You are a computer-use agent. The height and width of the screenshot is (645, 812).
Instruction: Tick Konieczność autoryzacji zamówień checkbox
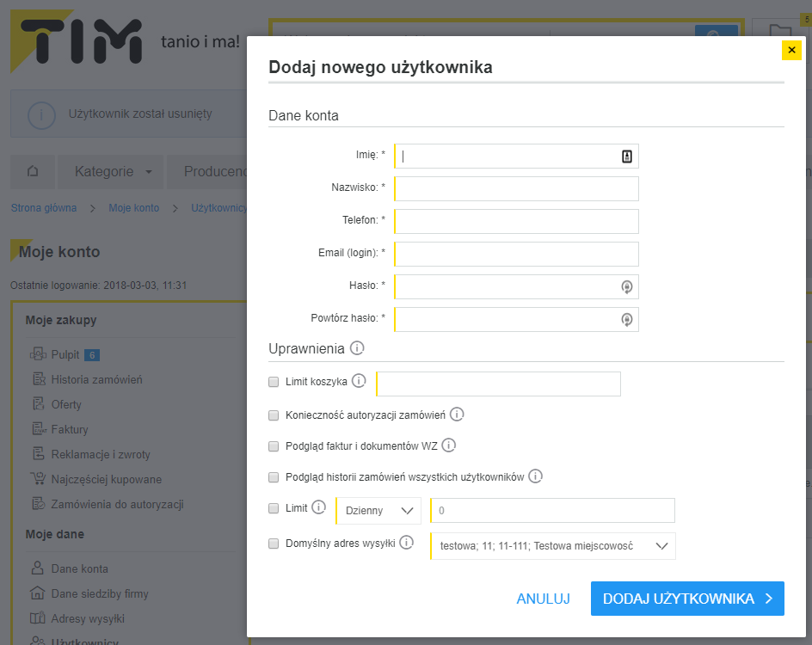pyautogui.click(x=274, y=415)
